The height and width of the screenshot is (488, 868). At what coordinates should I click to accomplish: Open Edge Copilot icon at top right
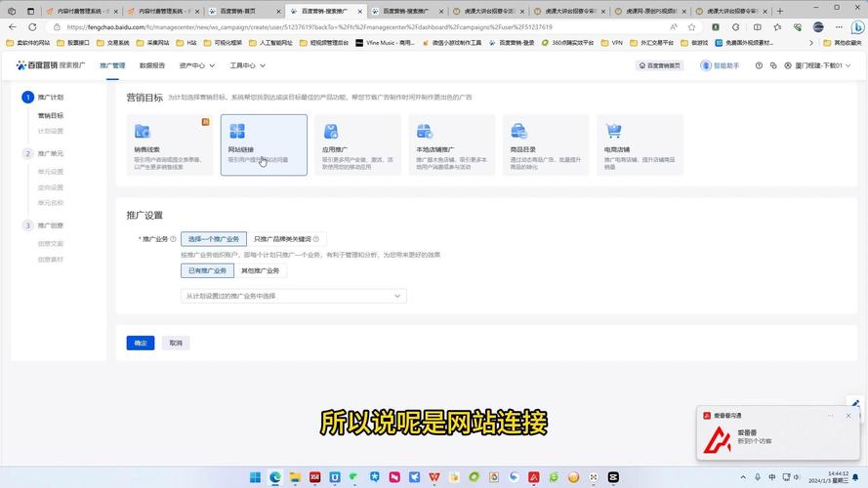[x=857, y=26]
